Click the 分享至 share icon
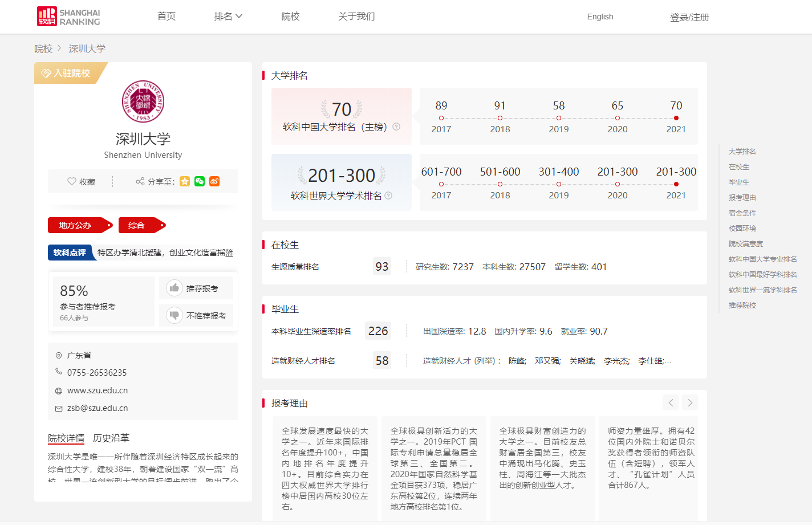812x525 pixels. pyautogui.click(x=140, y=181)
